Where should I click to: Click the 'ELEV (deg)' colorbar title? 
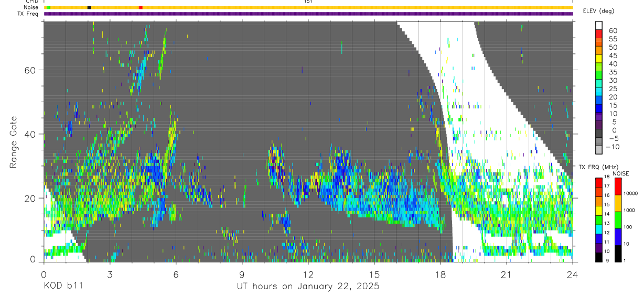[598, 11]
